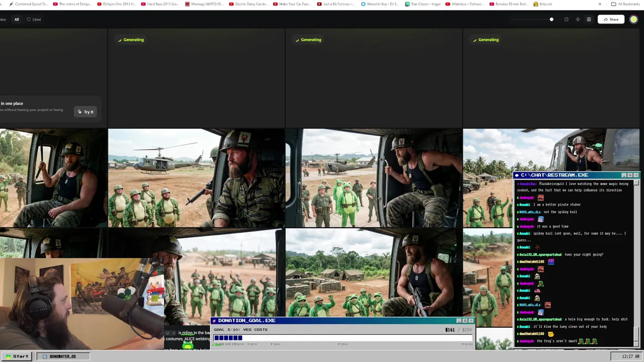Click chat message 'hows your night going?'
Image resolution: width=644 pixels, height=362 pixels.
click(584, 255)
